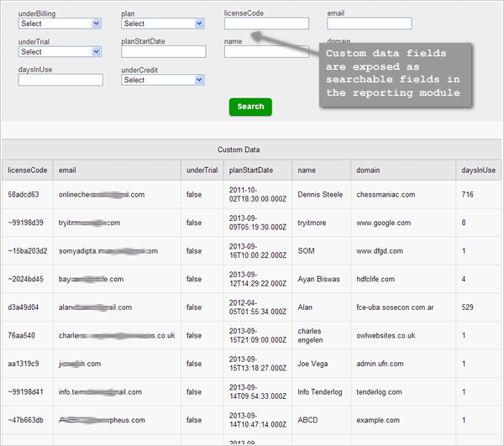The height and width of the screenshot is (446, 504).
Task: Select license code ~47b663db
Action: coord(25,420)
